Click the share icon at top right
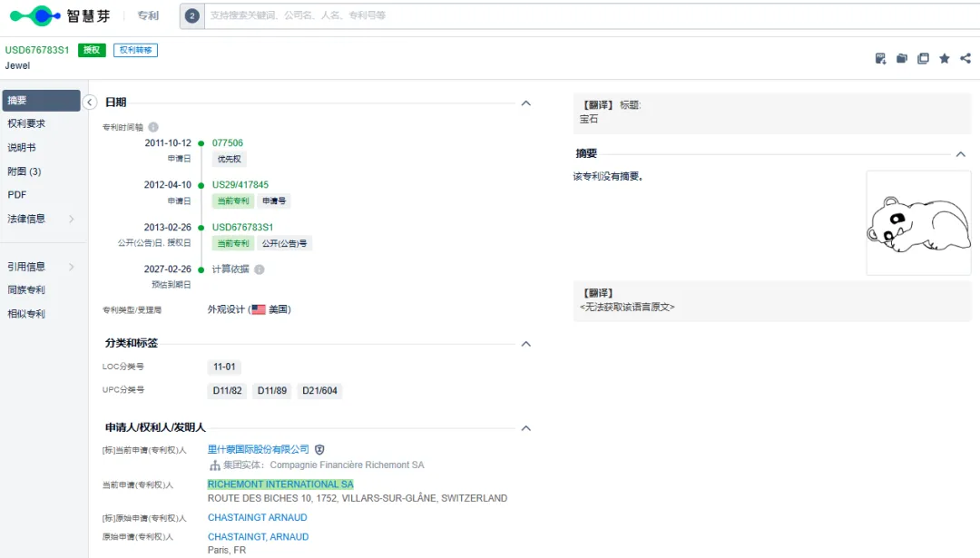The image size is (980, 558). 965,58
